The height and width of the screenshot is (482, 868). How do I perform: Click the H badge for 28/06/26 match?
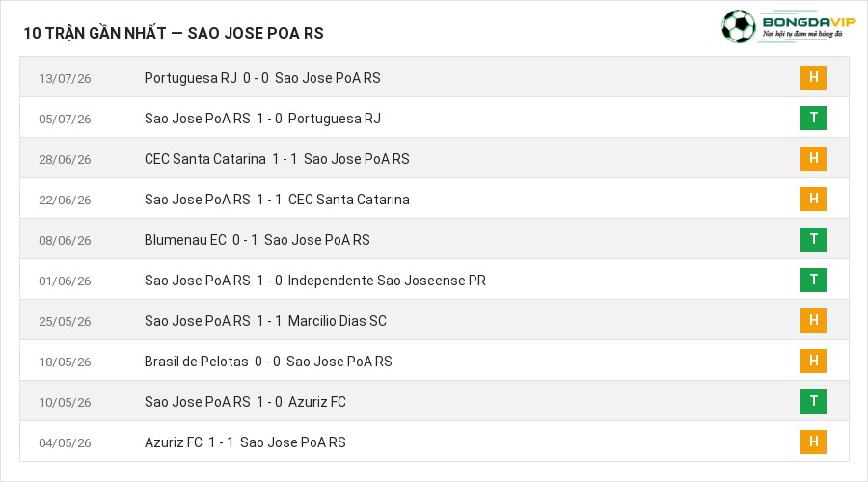tap(813, 158)
